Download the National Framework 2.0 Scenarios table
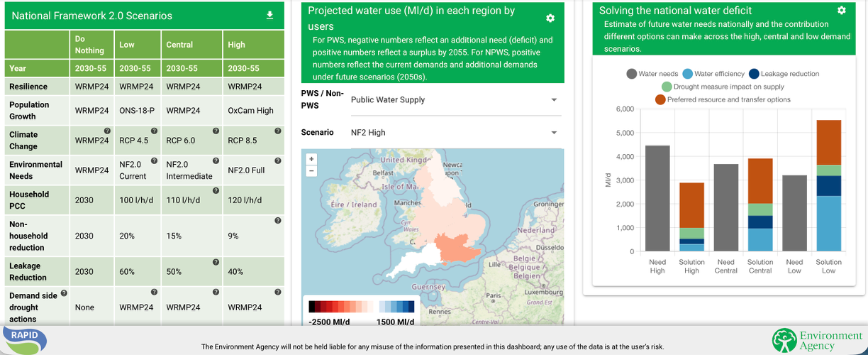868x355 pixels. (x=269, y=16)
